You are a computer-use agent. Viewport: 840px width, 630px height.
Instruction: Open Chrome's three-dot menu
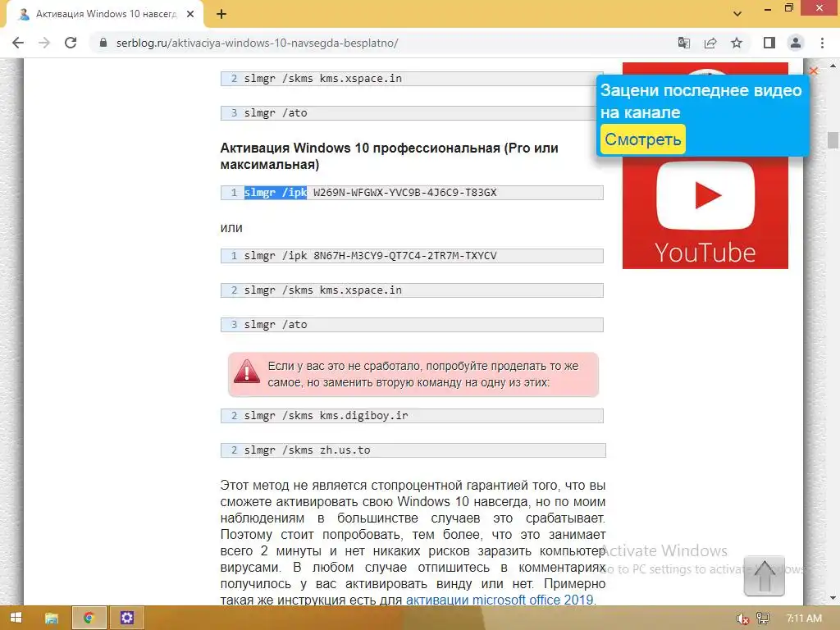pos(822,43)
